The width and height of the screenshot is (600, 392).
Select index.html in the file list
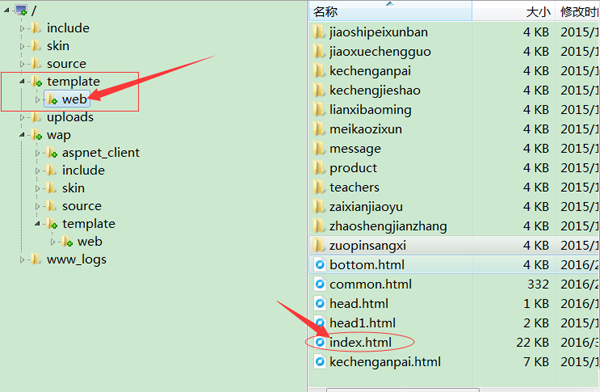coord(360,343)
